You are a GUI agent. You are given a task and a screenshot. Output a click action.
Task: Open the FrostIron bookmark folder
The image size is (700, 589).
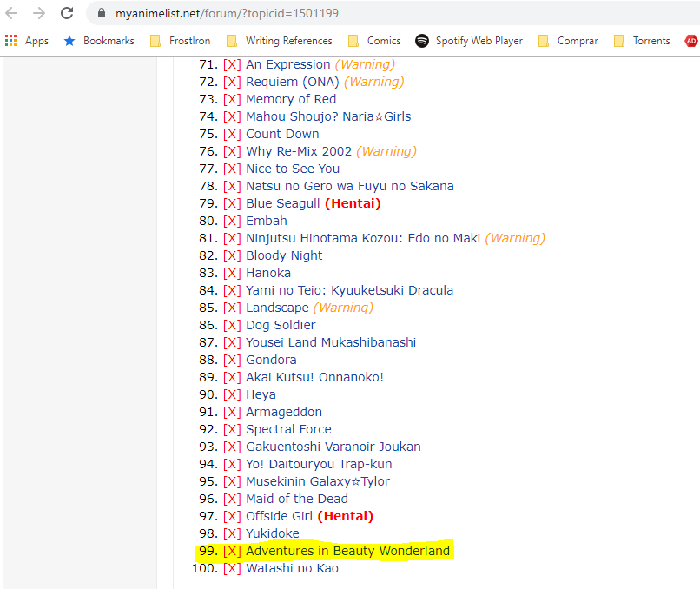181,41
